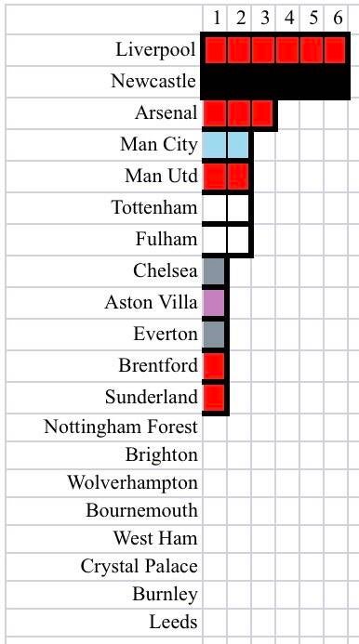This screenshot has width=359, height=644.
Task: Select the Nottingham Forest row label
Action: point(121,427)
